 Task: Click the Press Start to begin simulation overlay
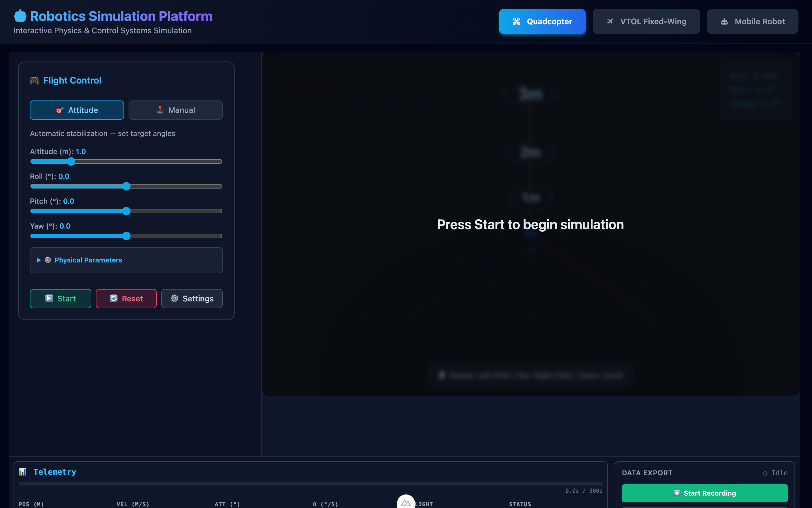pyautogui.click(x=531, y=224)
